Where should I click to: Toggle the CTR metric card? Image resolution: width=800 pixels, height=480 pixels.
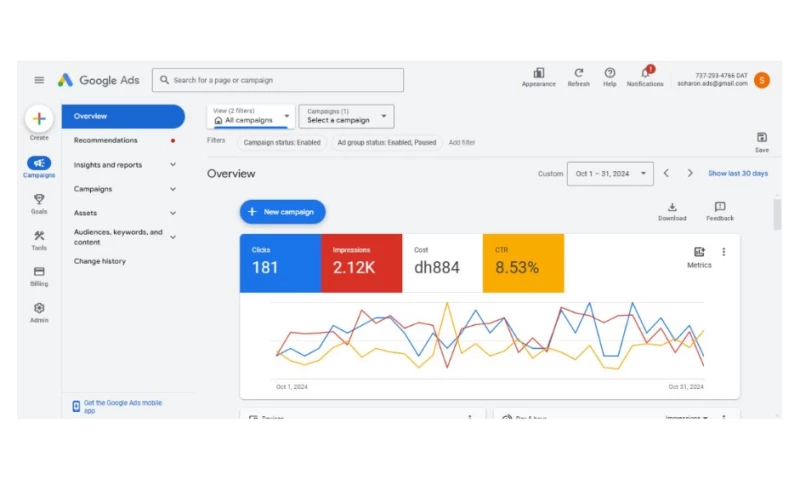click(x=523, y=263)
